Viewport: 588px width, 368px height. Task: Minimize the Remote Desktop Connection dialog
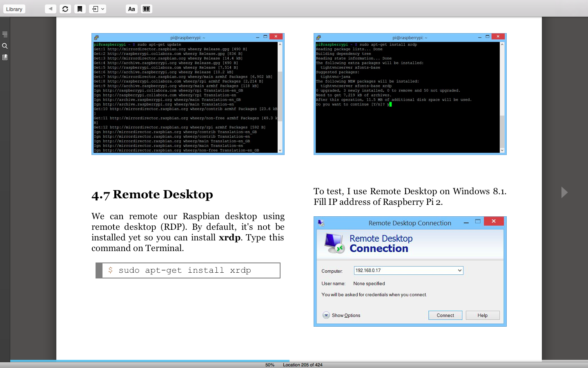click(x=466, y=223)
